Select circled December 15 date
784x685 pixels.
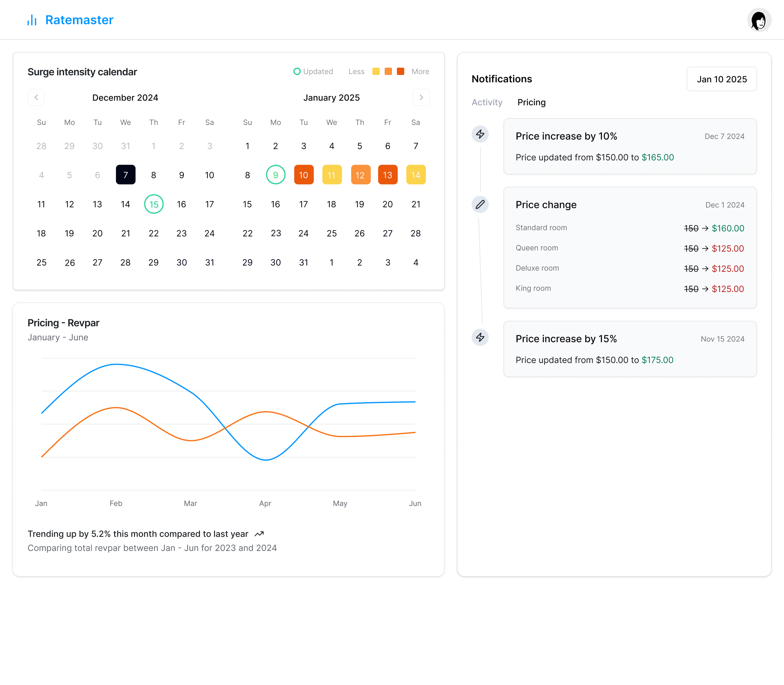pyautogui.click(x=154, y=204)
